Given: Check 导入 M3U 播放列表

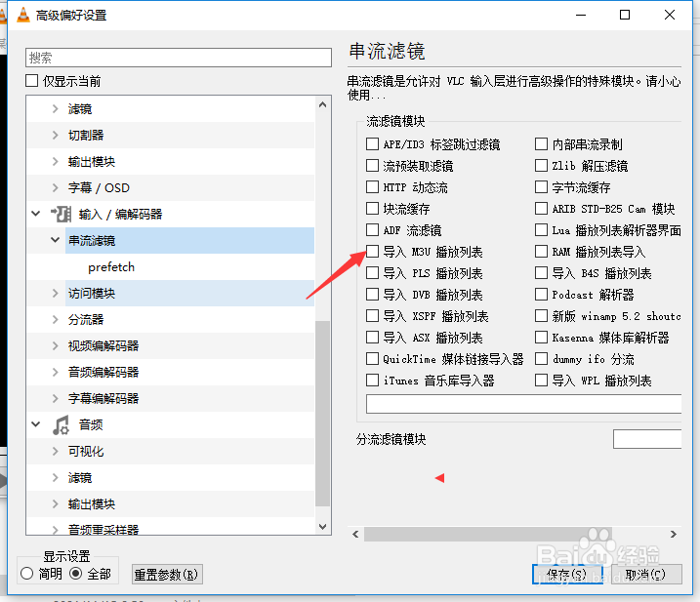Looking at the screenshot, I should pyautogui.click(x=372, y=252).
